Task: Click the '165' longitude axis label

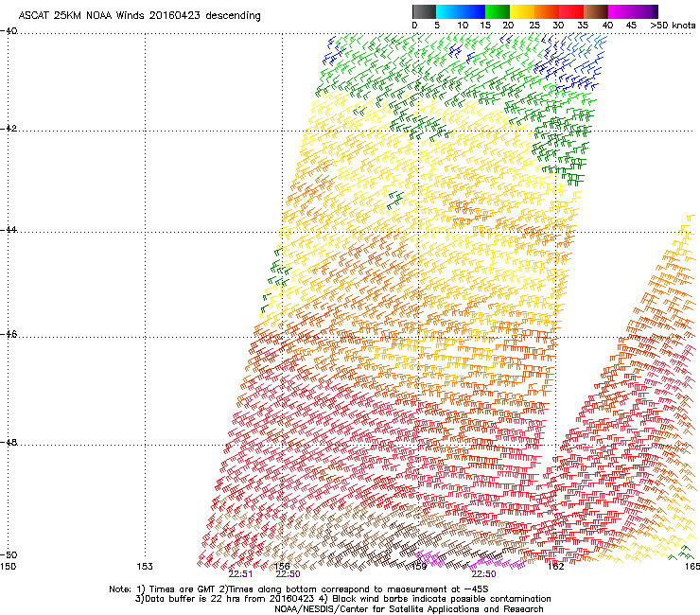Action: (692, 567)
